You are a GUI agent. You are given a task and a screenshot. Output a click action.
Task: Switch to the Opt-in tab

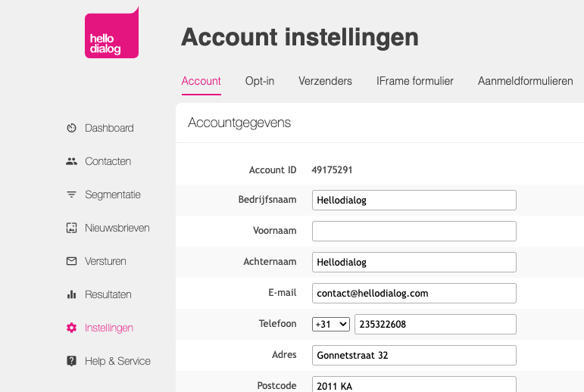click(260, 81)
